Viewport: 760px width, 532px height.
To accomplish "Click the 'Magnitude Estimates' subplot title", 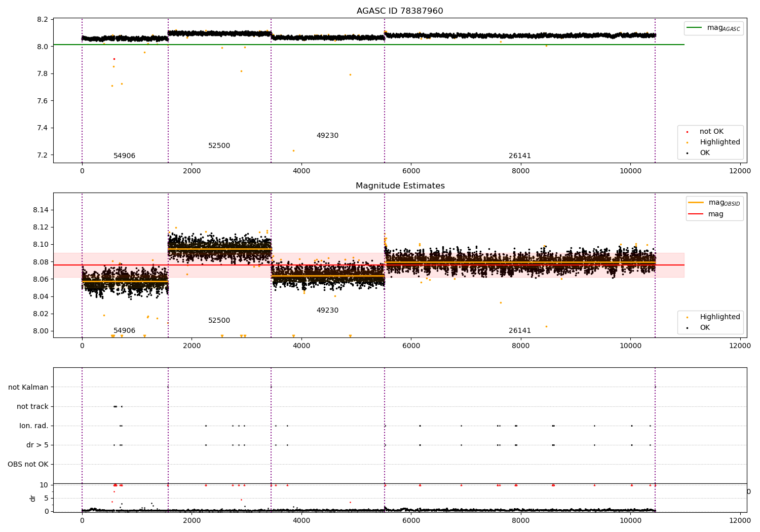I will pyautogui.click(x=400, y=186).
